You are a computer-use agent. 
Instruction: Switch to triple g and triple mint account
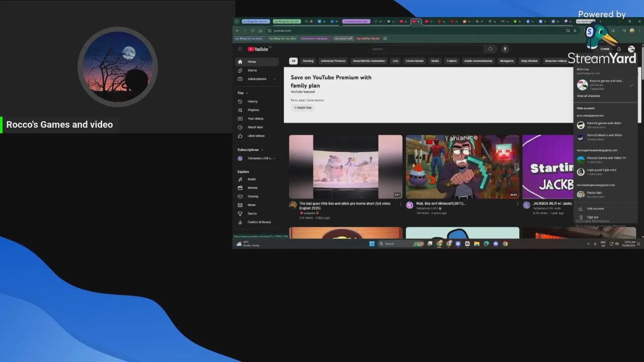tap(605, 171)
